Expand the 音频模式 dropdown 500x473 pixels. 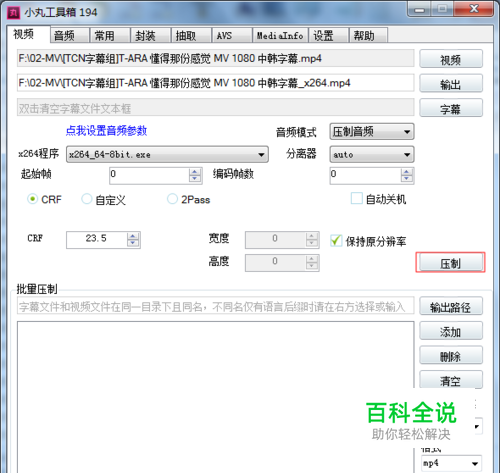(372, 132)
